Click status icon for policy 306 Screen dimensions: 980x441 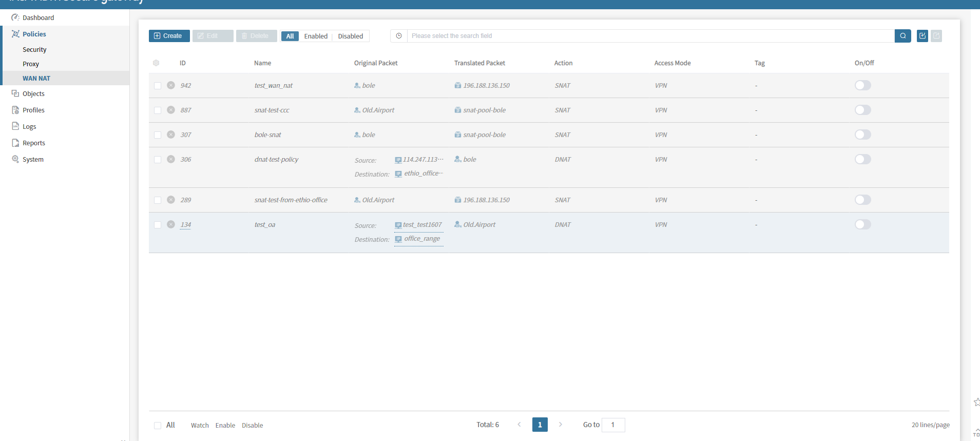(x=171, y=159)
